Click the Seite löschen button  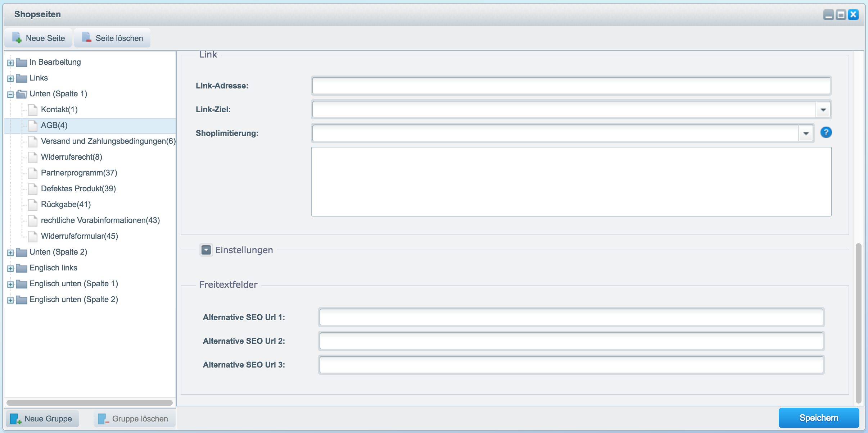[x=112, y=38]
